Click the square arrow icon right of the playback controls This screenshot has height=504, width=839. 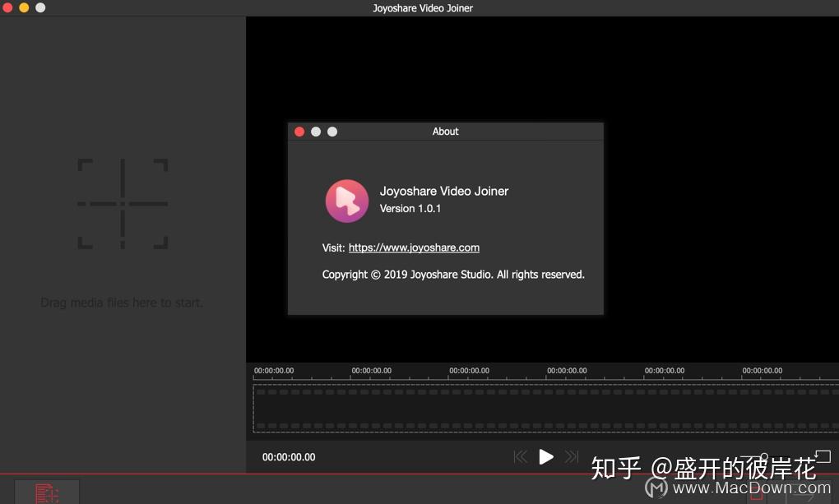[x=823, y=456]
